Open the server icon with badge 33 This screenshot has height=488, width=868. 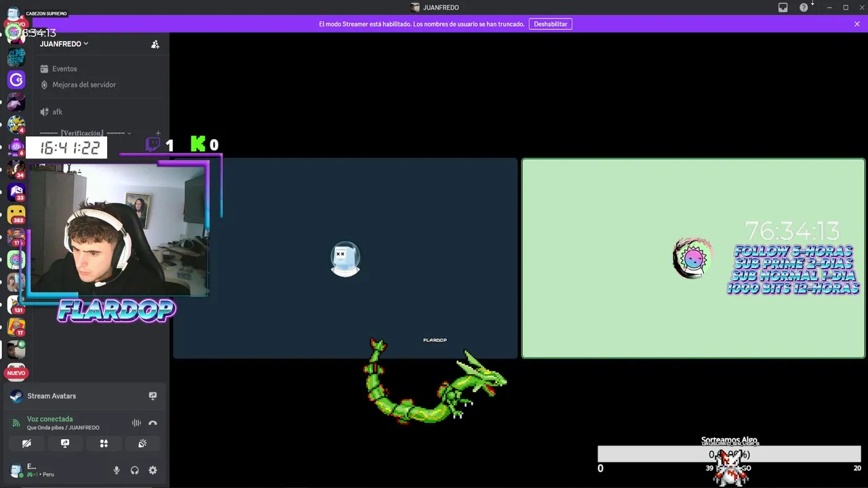[x=16, y=192]
